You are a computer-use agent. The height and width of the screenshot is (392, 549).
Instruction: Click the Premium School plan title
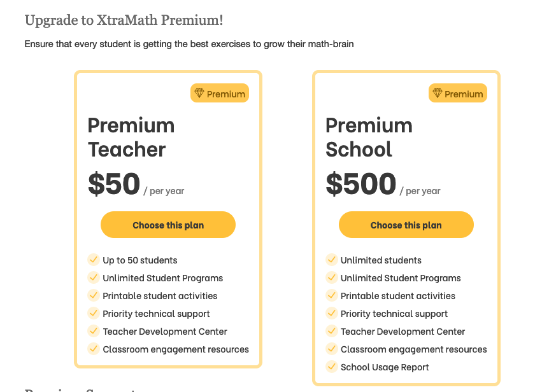(369, 137)
